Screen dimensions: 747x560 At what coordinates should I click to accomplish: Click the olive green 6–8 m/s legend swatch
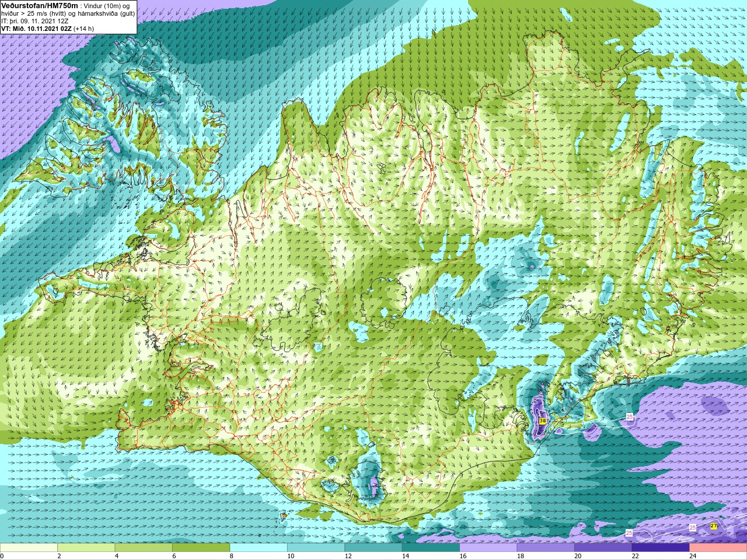pyautogui.click(x=201, y=548)
